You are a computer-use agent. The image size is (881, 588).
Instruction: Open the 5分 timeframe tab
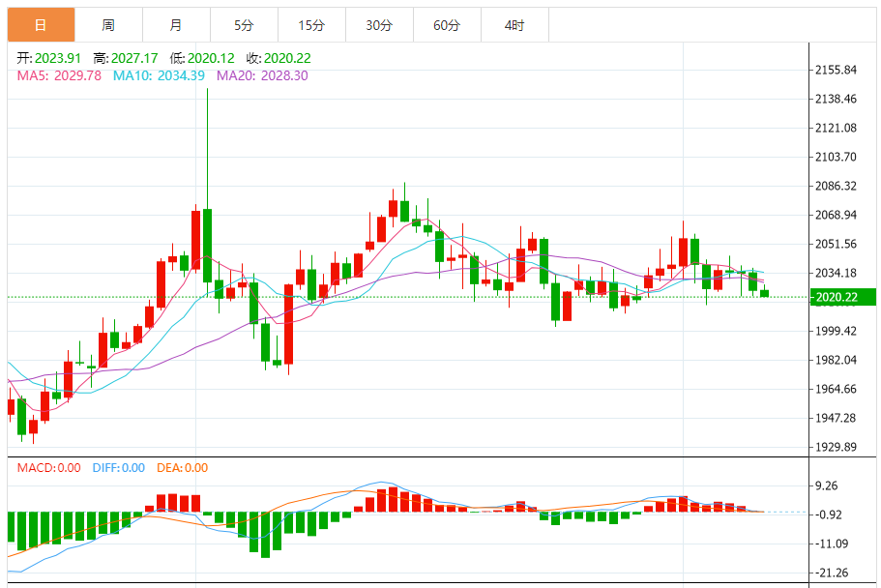click(x=244, y=25)
